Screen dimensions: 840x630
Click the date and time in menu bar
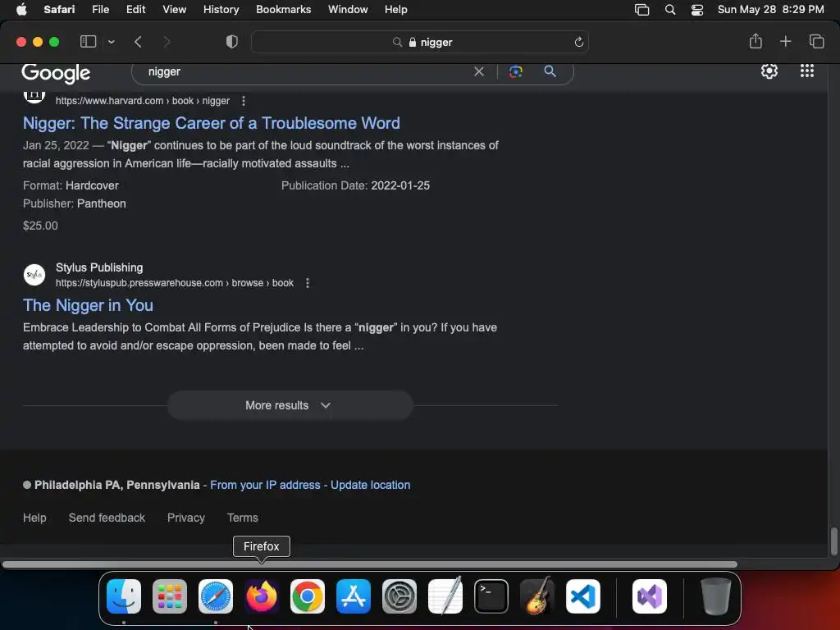coord(770,10)
